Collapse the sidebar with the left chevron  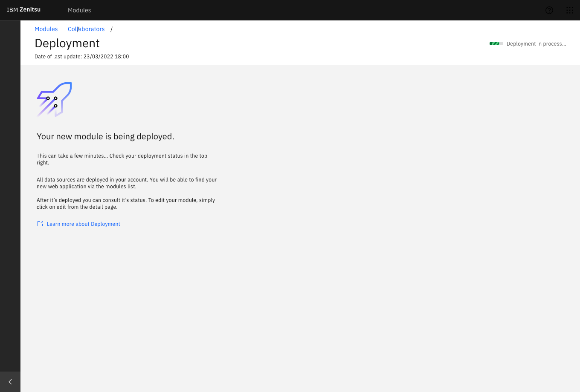[x=10, y=382]
